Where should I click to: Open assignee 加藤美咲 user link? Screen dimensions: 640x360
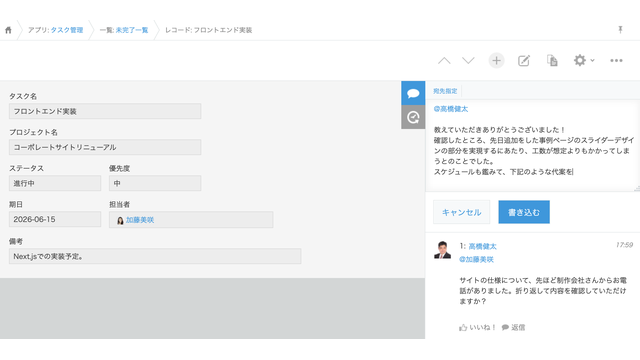pos(140,220)
